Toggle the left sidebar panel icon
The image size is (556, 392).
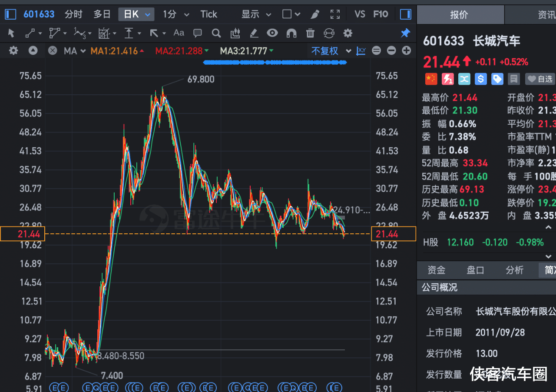(10, 14)
